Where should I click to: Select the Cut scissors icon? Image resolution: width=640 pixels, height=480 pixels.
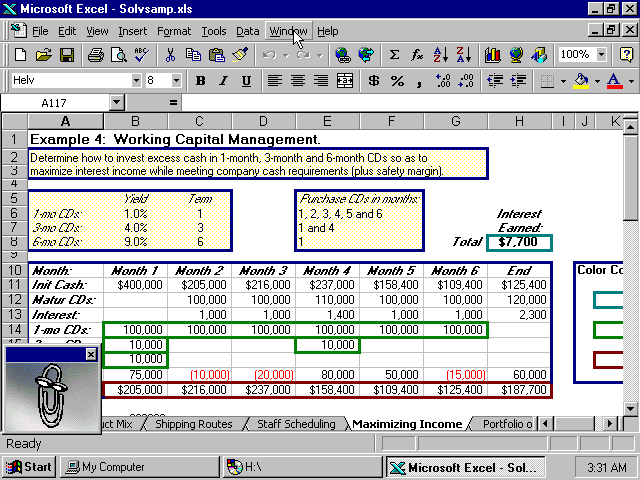170,55
